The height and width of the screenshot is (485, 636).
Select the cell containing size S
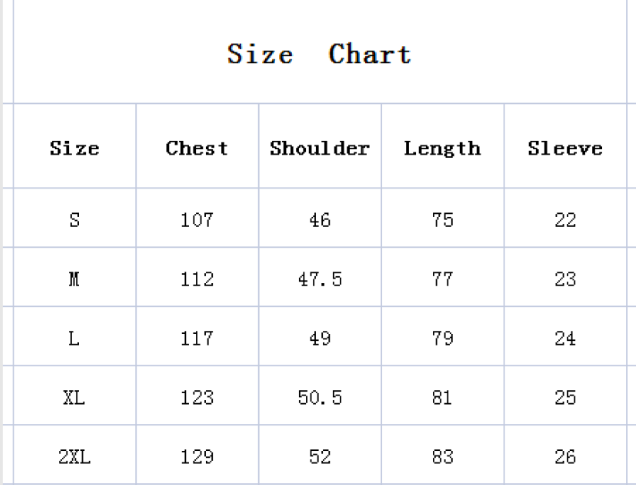[x=75, y=218]
